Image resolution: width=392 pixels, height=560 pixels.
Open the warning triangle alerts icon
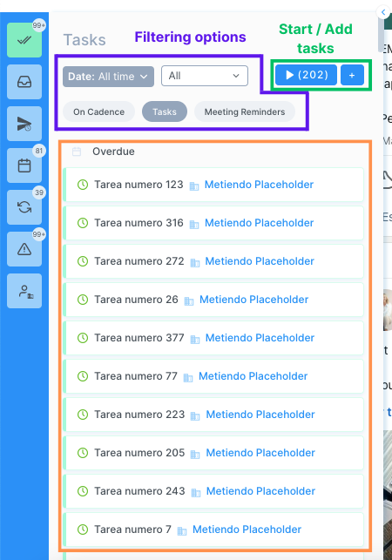[x=24, y=249]
